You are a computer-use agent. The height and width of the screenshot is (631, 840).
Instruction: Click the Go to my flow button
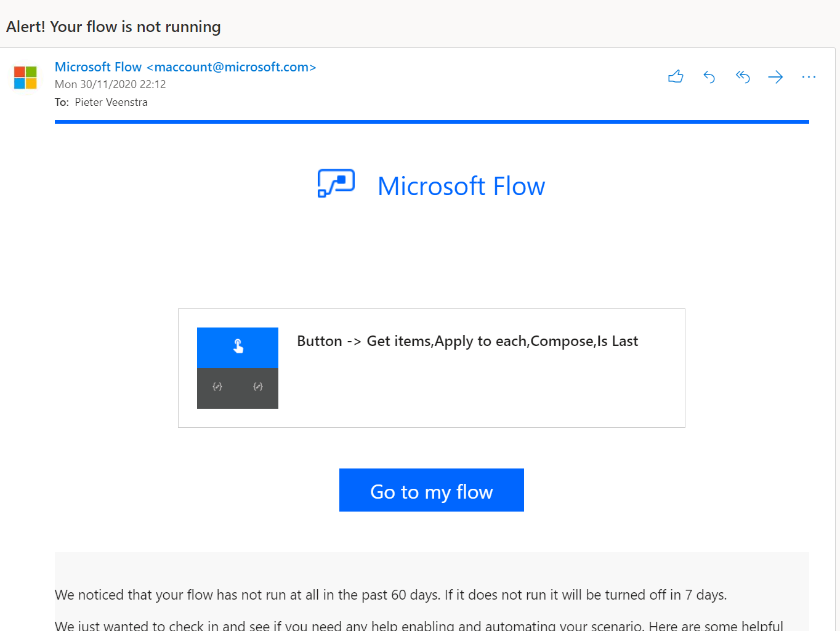[431, 490]
